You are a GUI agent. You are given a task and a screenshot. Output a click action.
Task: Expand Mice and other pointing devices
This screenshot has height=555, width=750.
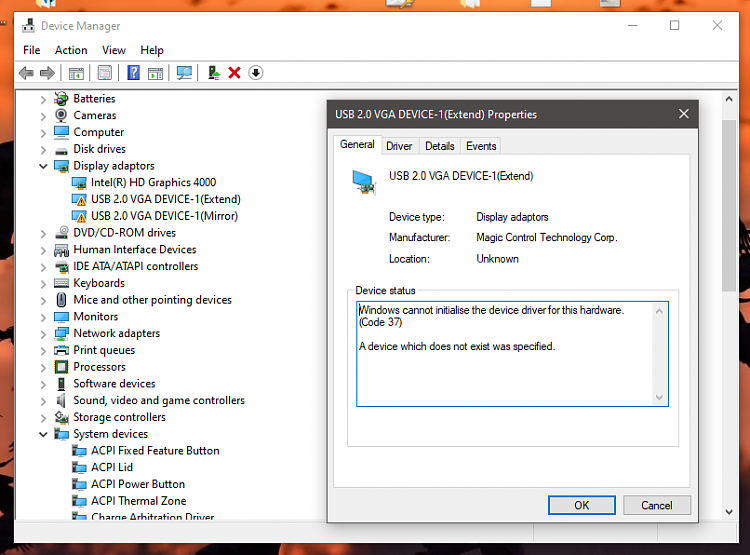pos(43,300)
